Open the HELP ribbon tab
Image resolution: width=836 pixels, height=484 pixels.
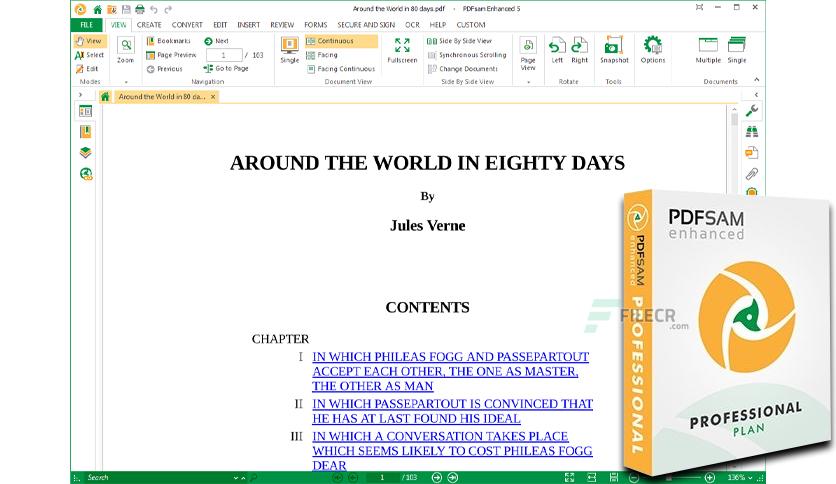[x=438, y=25]
